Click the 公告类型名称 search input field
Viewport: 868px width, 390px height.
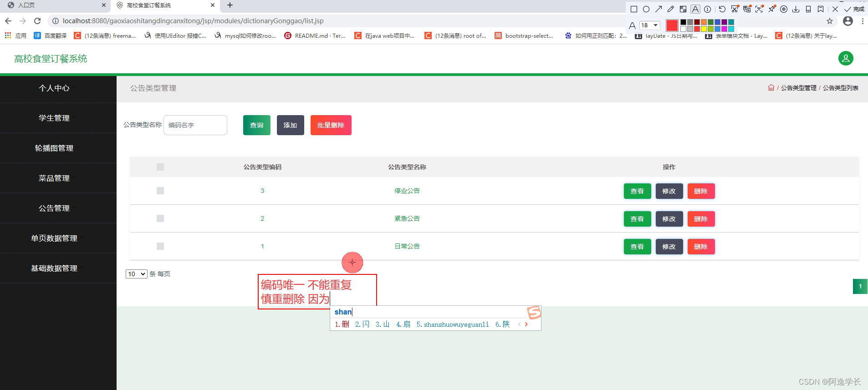pos(195,125)
